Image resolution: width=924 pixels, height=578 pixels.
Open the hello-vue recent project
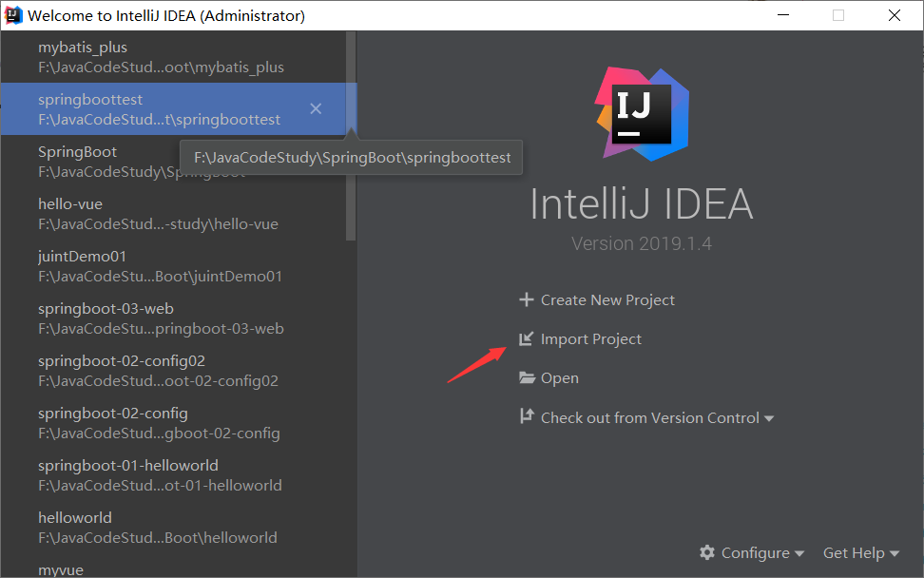point(158,214)
